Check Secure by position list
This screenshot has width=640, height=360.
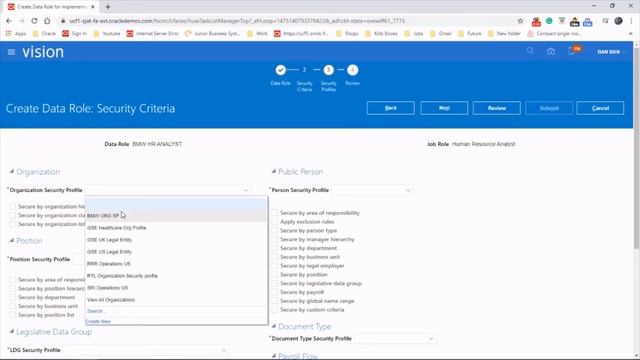[x=13, y=315]
